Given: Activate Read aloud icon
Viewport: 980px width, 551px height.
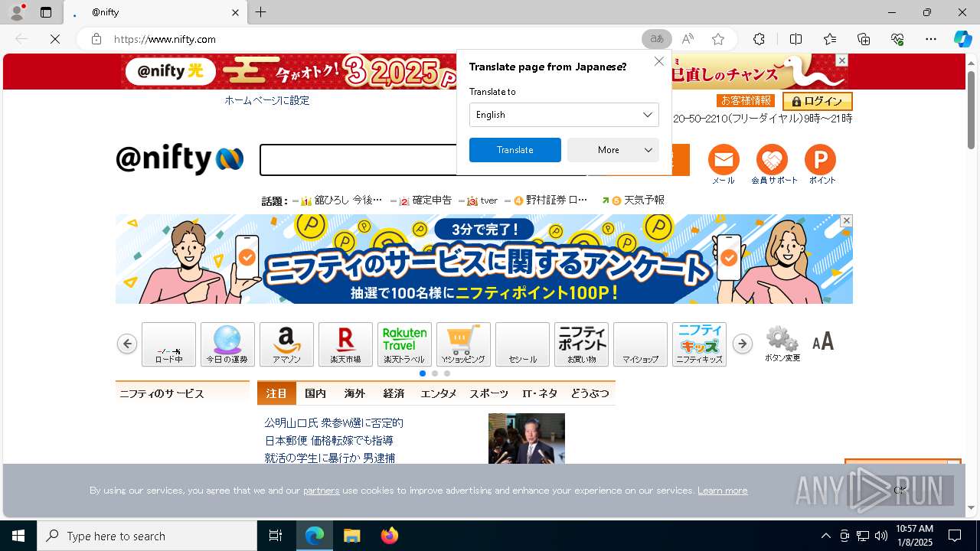Looking at the screenshot, I should pos(688,39).
